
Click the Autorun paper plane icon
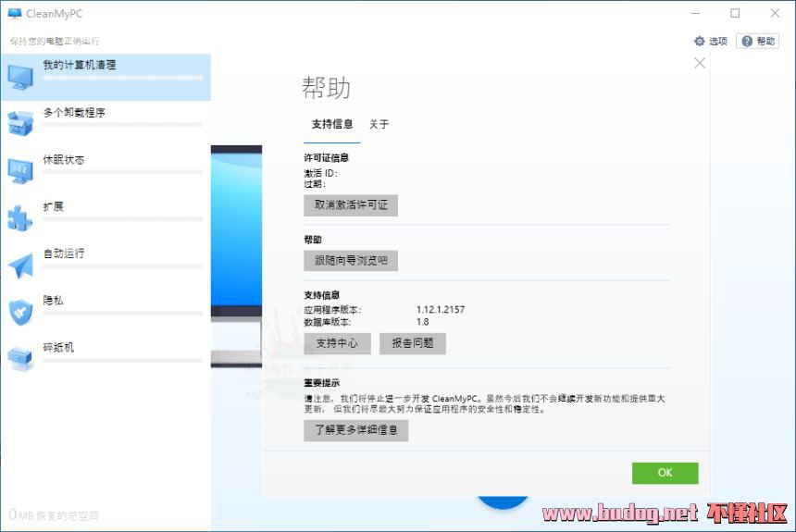pos(20,265)
